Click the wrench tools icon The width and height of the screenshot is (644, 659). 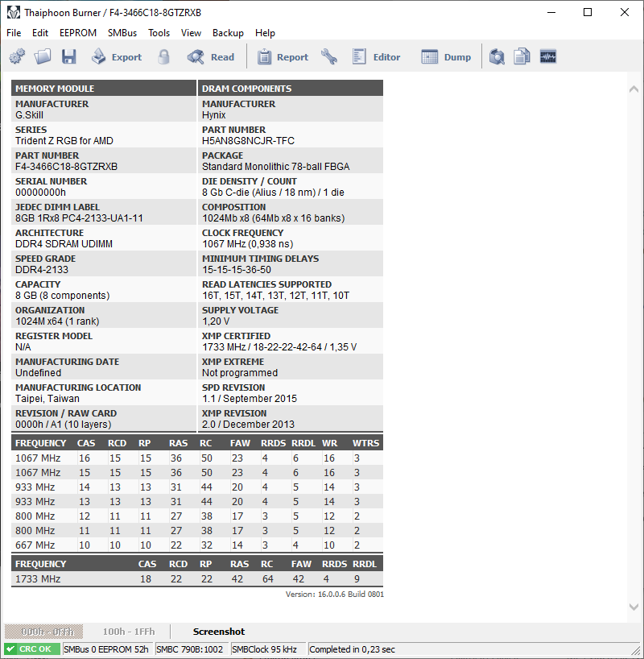(x=329, y=56)
